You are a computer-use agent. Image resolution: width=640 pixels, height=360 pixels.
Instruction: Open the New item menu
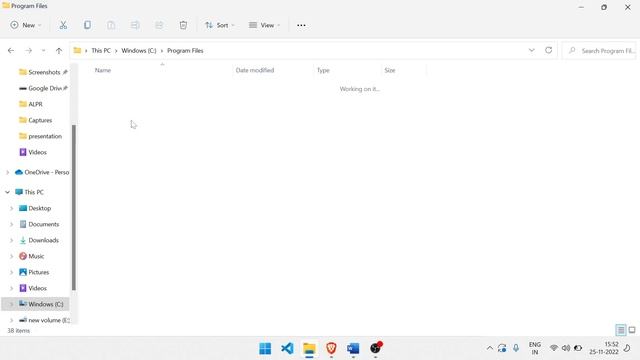click(26, 25)
